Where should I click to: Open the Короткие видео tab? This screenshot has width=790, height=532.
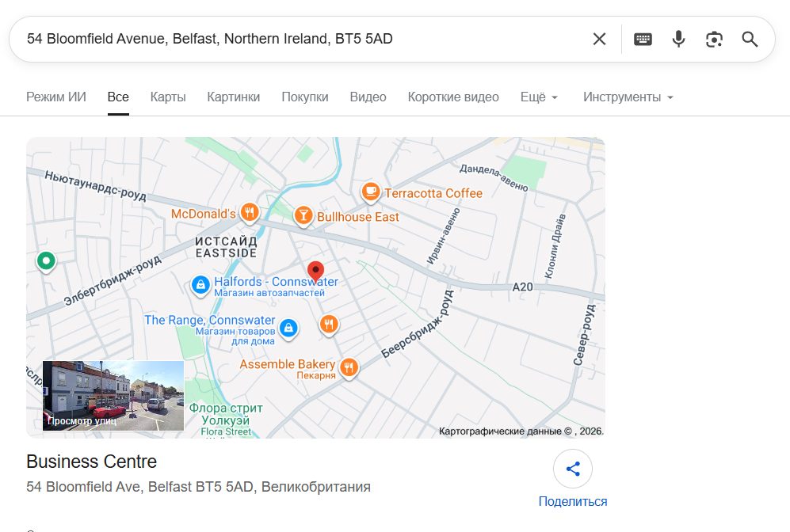tap(453, 97)
